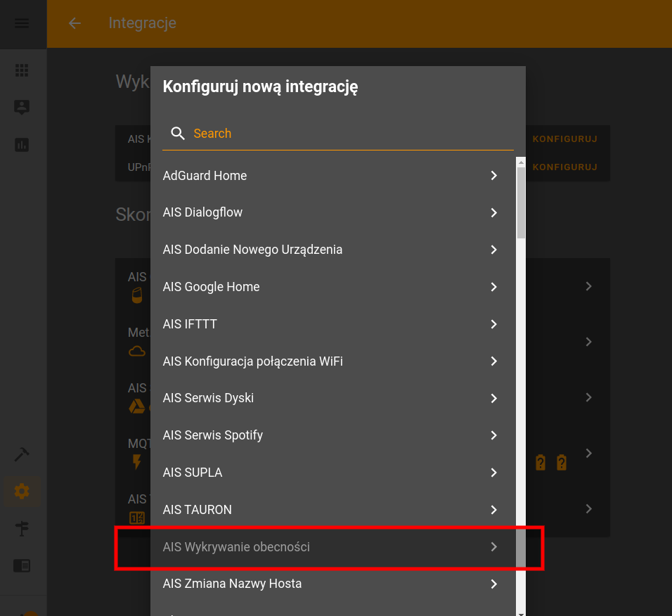Screen dimensions: 672x616
Task: Expand the chevron beside AIS SUPLA
Action: point(493,473)
